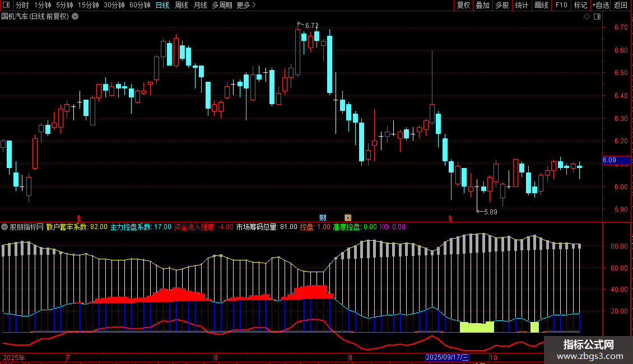Click the 返回 back button
This screenshot has width=633, height=364.
pos(621,5)
